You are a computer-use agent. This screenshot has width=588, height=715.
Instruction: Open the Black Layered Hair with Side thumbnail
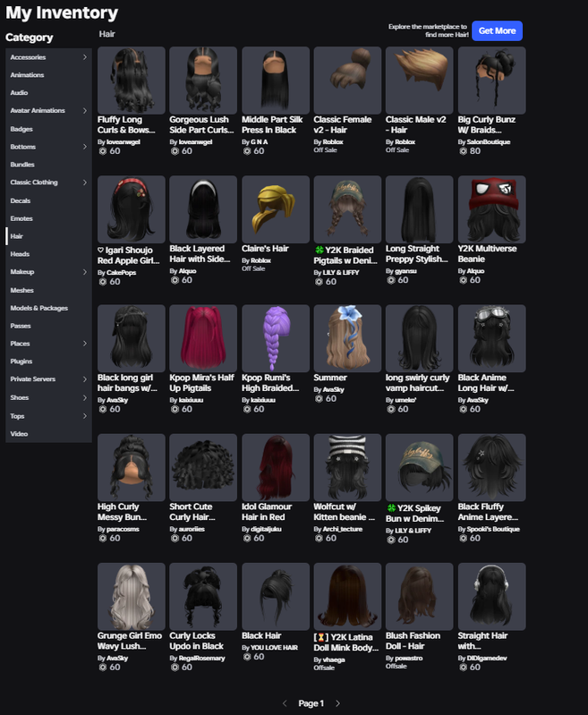[x=203, y=209]
